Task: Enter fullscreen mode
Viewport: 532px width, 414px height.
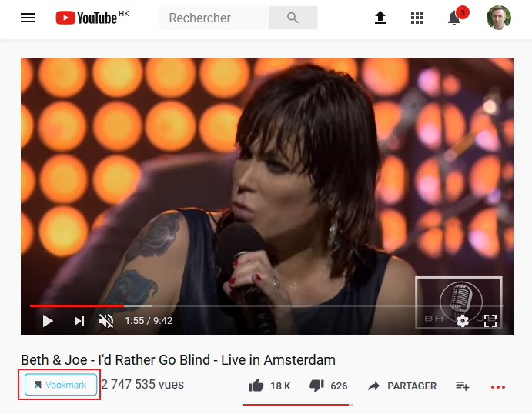Action: point(490,320)
